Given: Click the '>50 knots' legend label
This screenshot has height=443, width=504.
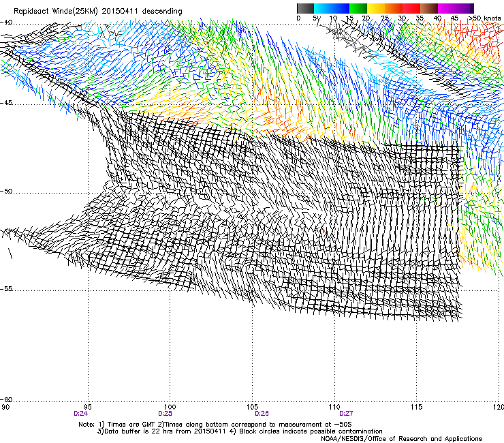Looking at the screenshot, I should (x=484, y=18).
